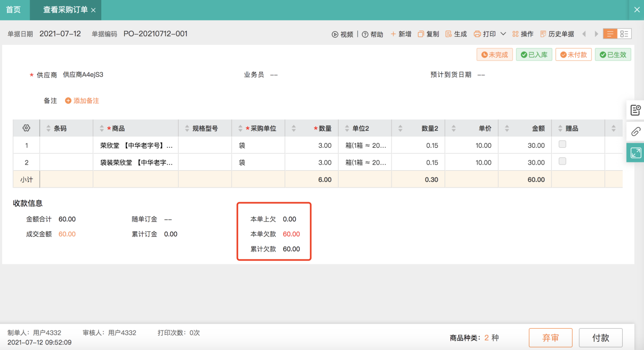
Task: Switch to the detailed card view toggle
Action: (624, 34)
